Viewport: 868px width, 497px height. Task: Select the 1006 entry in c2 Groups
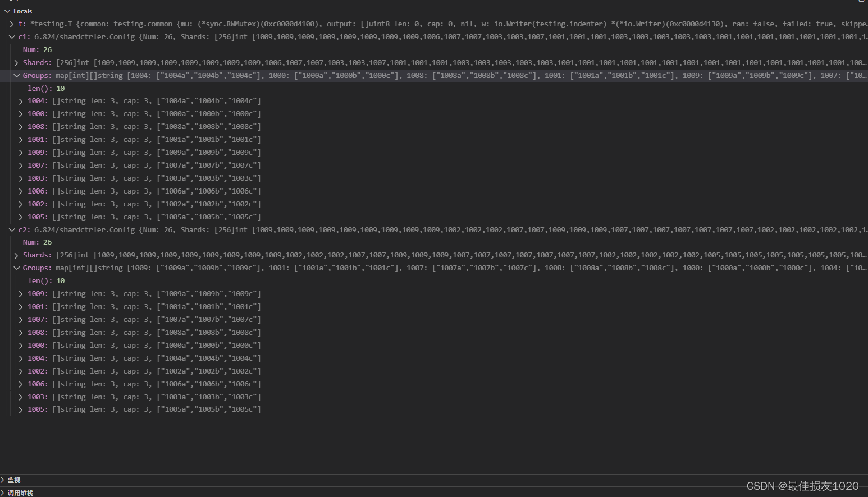tap(434, 384)
